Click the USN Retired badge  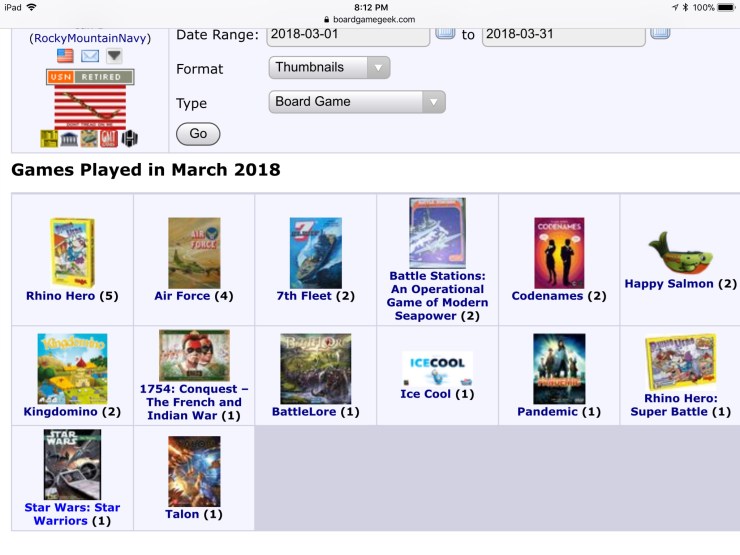90,77
